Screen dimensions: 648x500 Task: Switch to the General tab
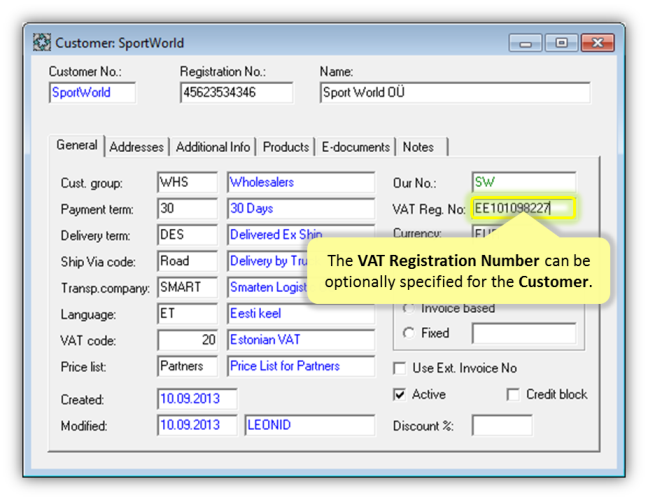pyautogui.click(x=77, y=145)
